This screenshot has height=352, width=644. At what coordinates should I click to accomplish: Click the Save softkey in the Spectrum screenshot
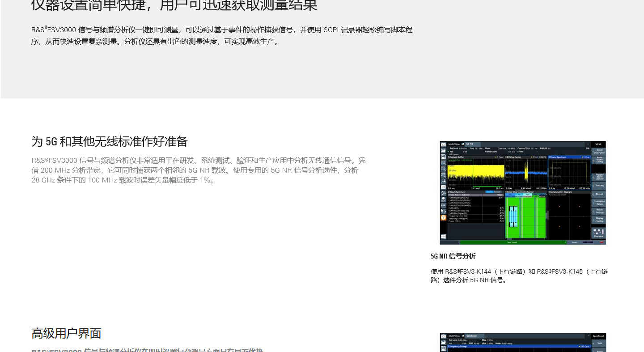pyautogui.click(x=599, y=343)
